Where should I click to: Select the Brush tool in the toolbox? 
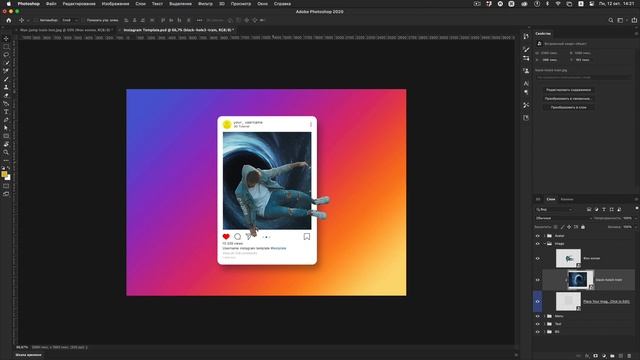point(6,79)
